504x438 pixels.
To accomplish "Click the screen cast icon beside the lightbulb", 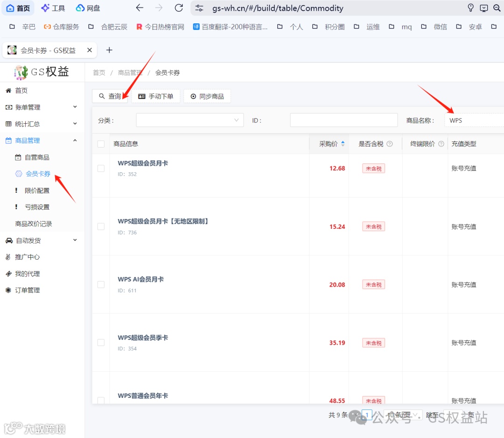I will (484, 8).
